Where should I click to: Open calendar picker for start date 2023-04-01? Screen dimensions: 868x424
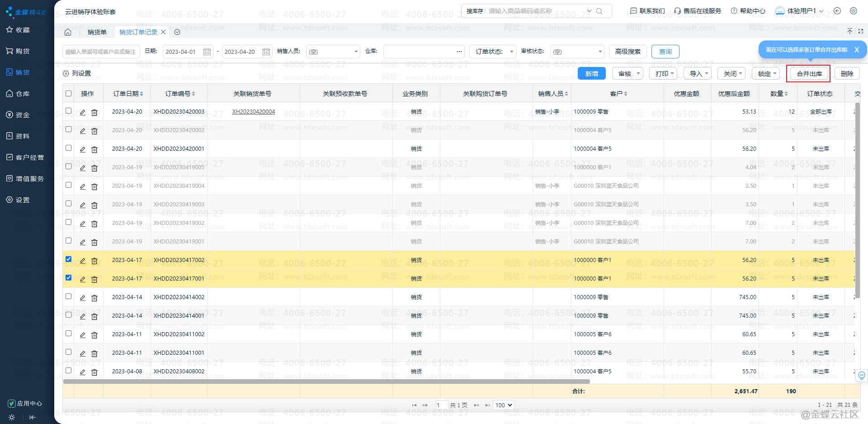coord(207,52)
